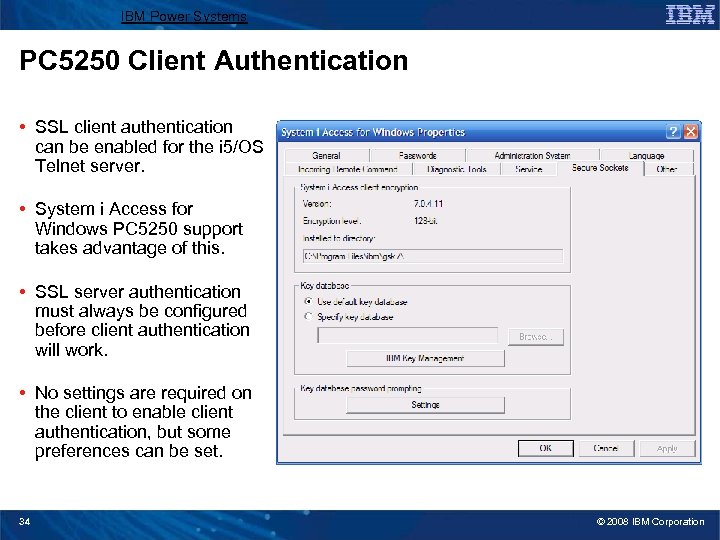Image resolution: width=720 pixels, height=540 pixels.
Task: Click the help question mark icon
Action: click(673, 132)
